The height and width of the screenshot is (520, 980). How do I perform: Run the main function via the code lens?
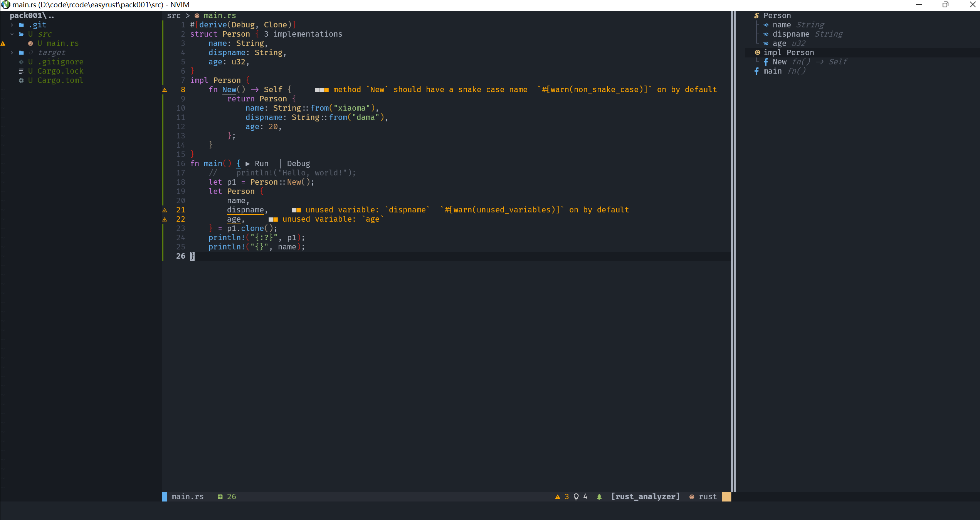[257, 164]
